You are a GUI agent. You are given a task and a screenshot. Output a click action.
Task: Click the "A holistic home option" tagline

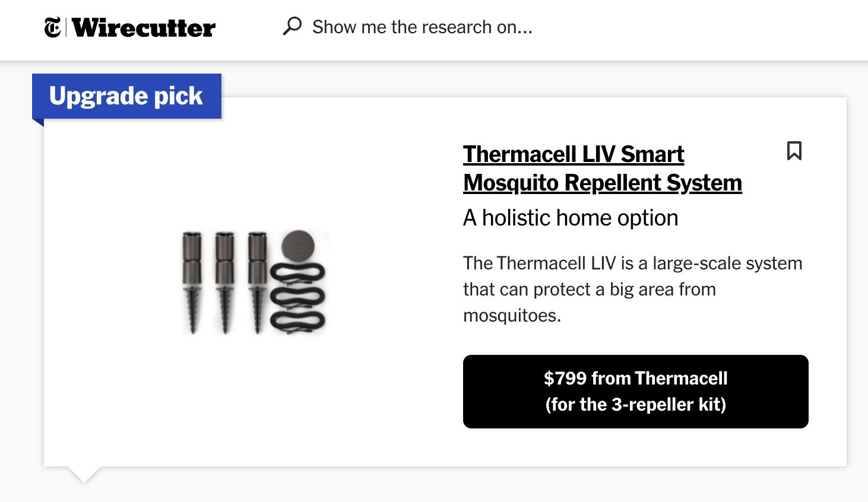click(x=571, y=218)
